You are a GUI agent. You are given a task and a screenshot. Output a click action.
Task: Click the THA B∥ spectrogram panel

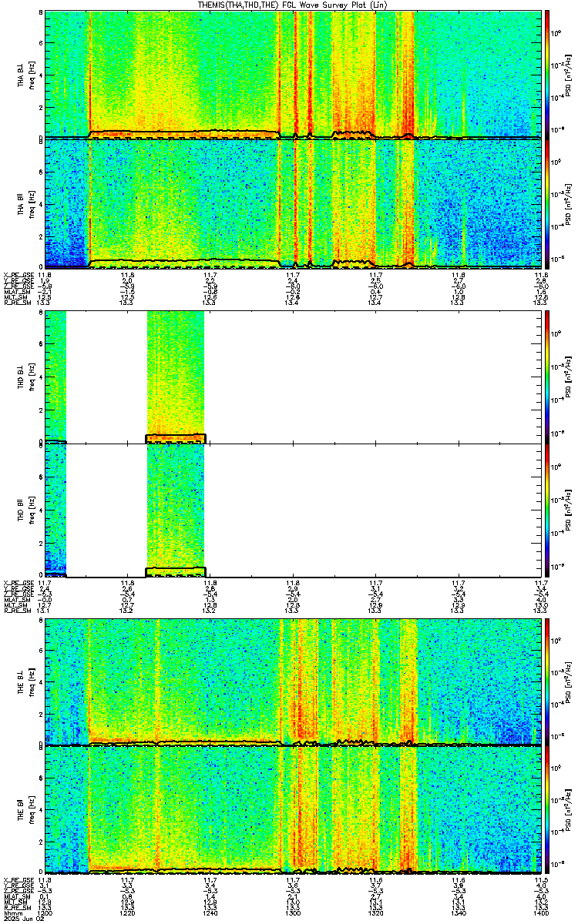pos(293,203)
